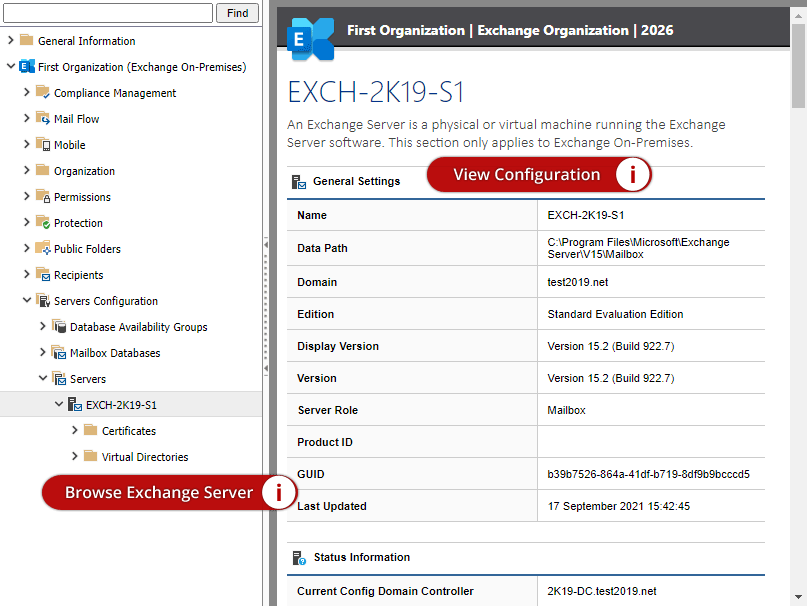Click the Recipients folder icon
The height and width of the screenshot is (606, 807).
click(x=43, y=274)
